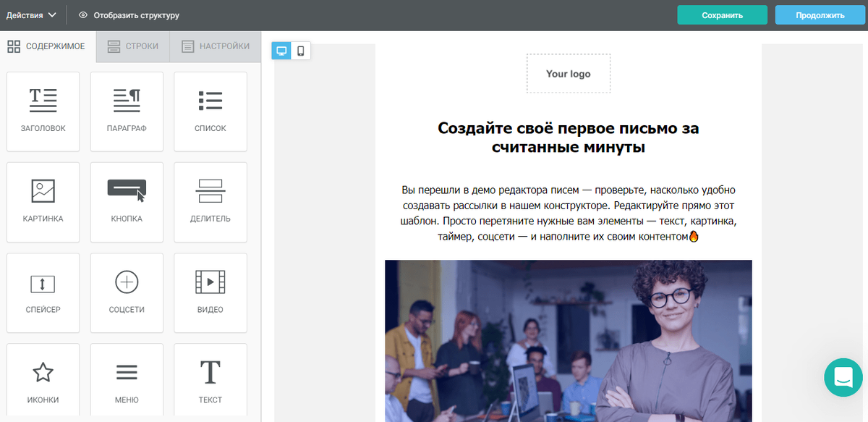The height and width of the screenshot is (422, 868).
Task: Open the НАСТРОЙКИ tab
Action: [215, 46]
